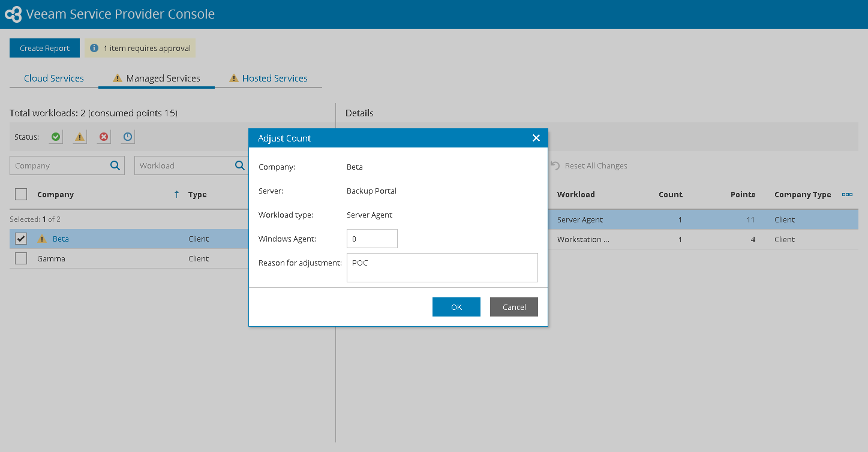Image resolution: width=868 pixels, height=452 pixels.
Task: Filter by red error status icon
Action: (104, 137)
